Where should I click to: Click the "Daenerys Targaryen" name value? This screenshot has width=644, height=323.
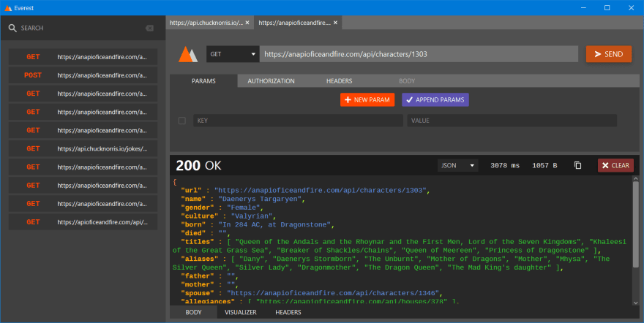click(x=260, y=199)
